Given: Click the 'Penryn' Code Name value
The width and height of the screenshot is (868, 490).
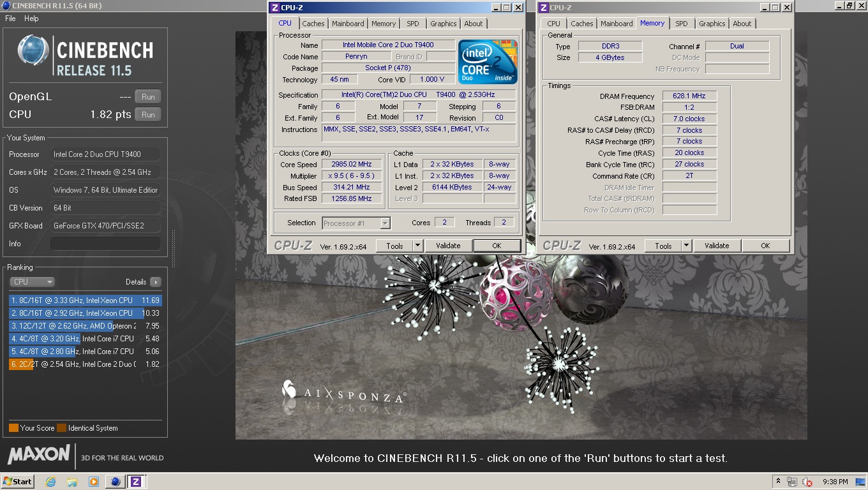Looking at the screenshot, I should (356, 57).
